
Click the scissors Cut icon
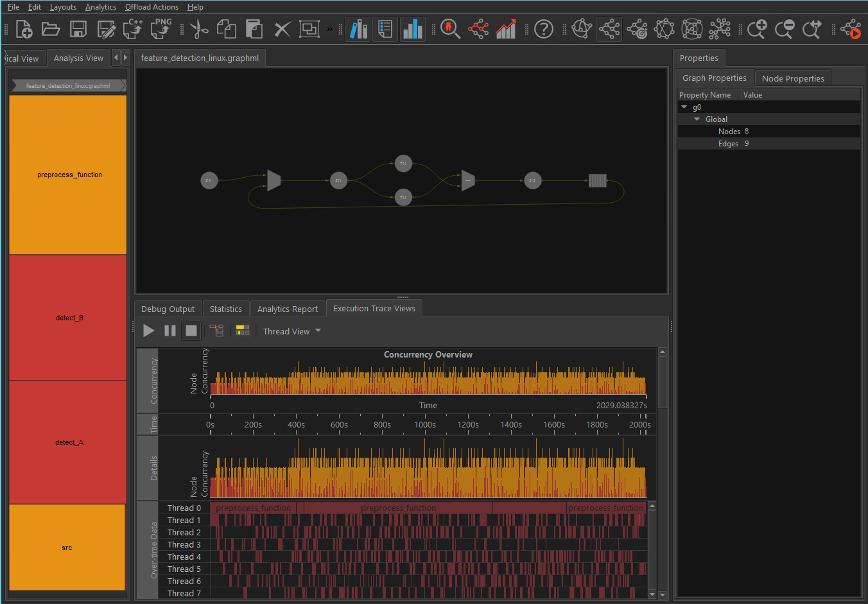pyautogui.click(x=199, y=29)
